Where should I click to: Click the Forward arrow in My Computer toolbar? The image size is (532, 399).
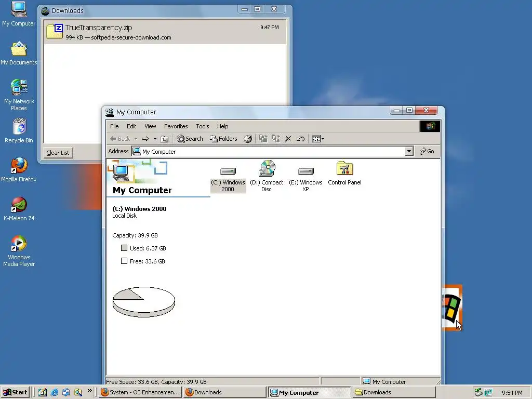tap(145, 139)
